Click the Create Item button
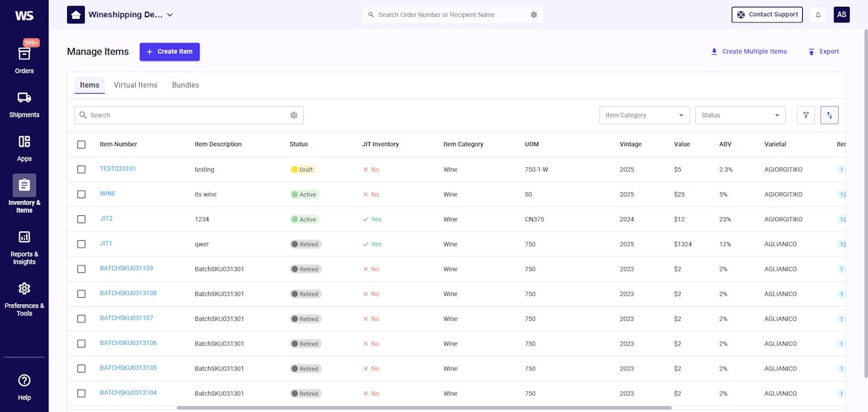The image size is (868, 412). point(170,52)
